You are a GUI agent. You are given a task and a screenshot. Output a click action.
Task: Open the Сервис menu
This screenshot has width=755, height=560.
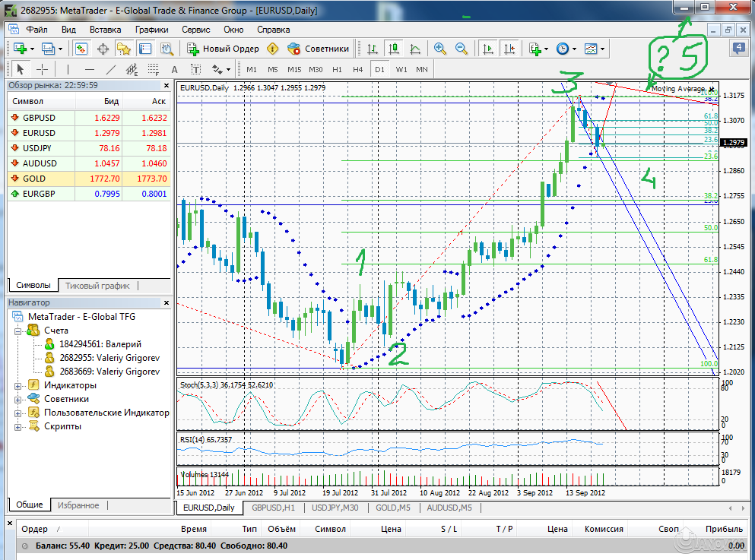tap(195, 29)
